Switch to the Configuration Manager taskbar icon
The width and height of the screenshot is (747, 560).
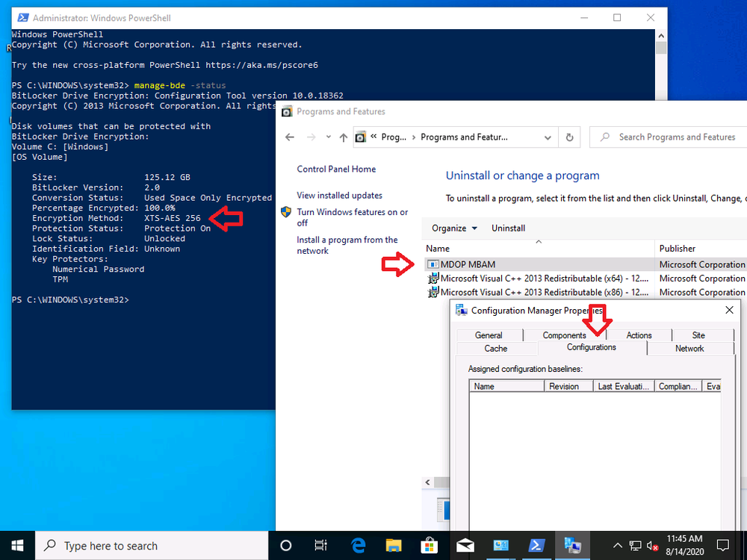[x=572, y=546]
